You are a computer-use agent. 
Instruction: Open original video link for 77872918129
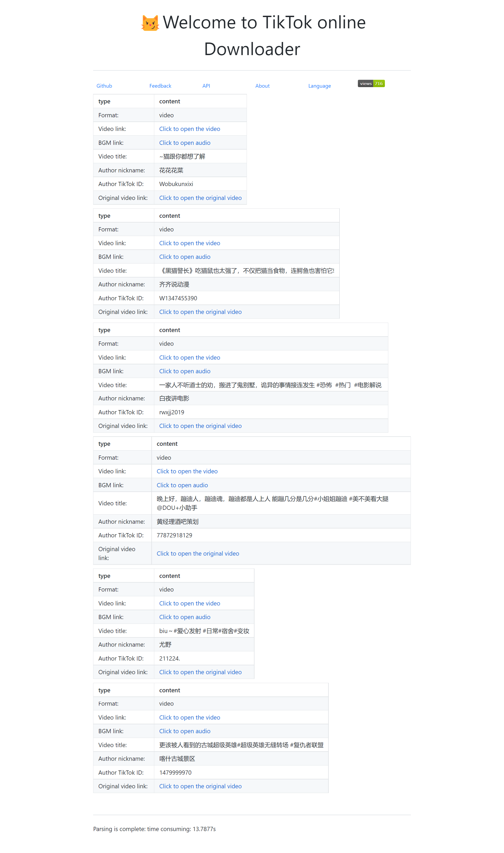[x=198, y=554]
